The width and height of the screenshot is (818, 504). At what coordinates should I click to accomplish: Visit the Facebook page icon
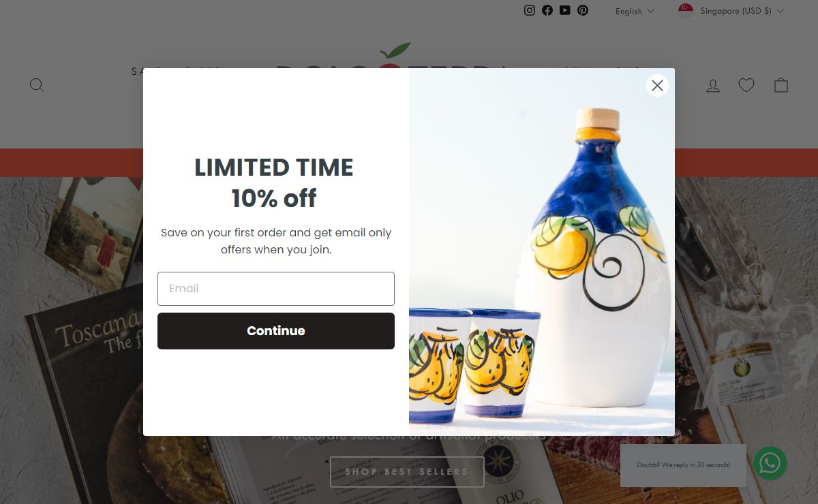547,10
